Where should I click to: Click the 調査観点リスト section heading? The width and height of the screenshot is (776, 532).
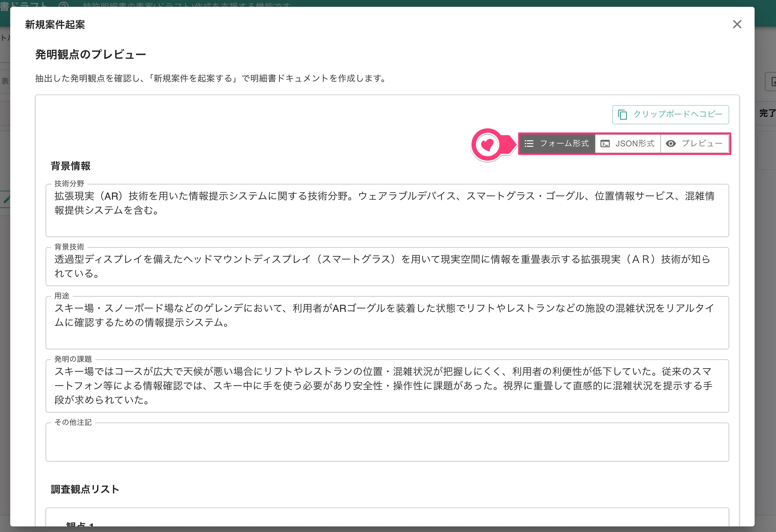[85, 489]
